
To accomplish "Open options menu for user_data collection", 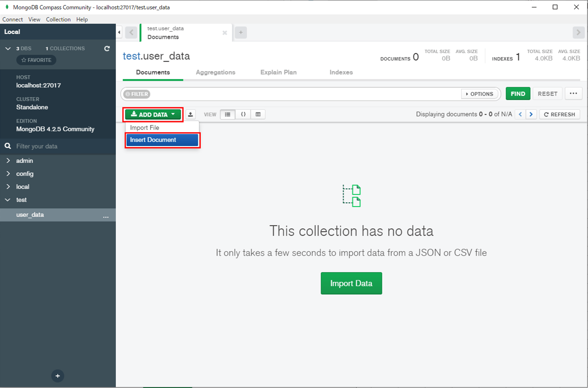I will 106,215.
